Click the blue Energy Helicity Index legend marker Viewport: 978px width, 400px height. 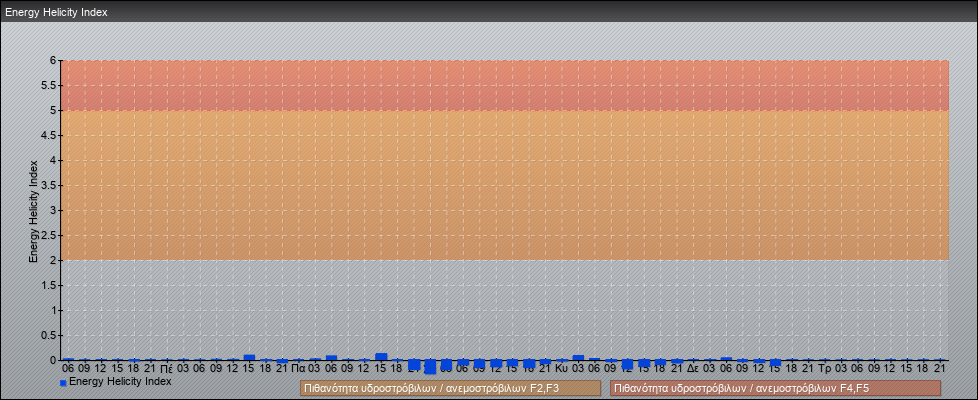coord(63,383)
